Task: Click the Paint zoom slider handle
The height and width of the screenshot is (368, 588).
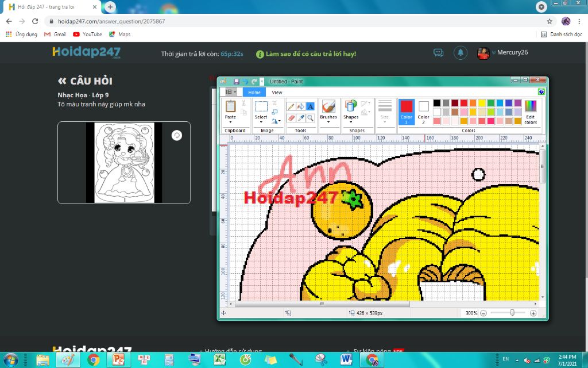Action: (512, 313)
